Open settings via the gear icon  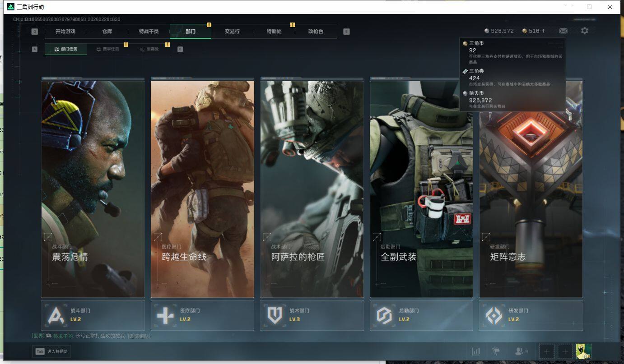(585, 31)
